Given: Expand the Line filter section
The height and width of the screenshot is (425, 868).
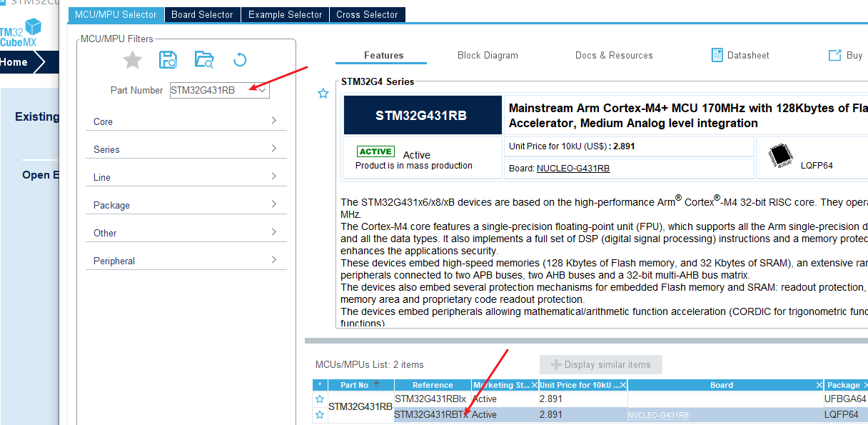Looking at the screenshot, I should tap(185, 177).
